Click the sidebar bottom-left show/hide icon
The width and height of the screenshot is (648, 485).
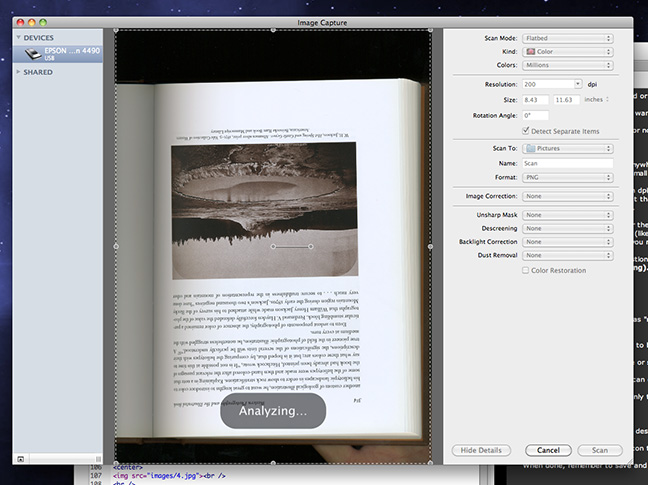coord(21,459)
